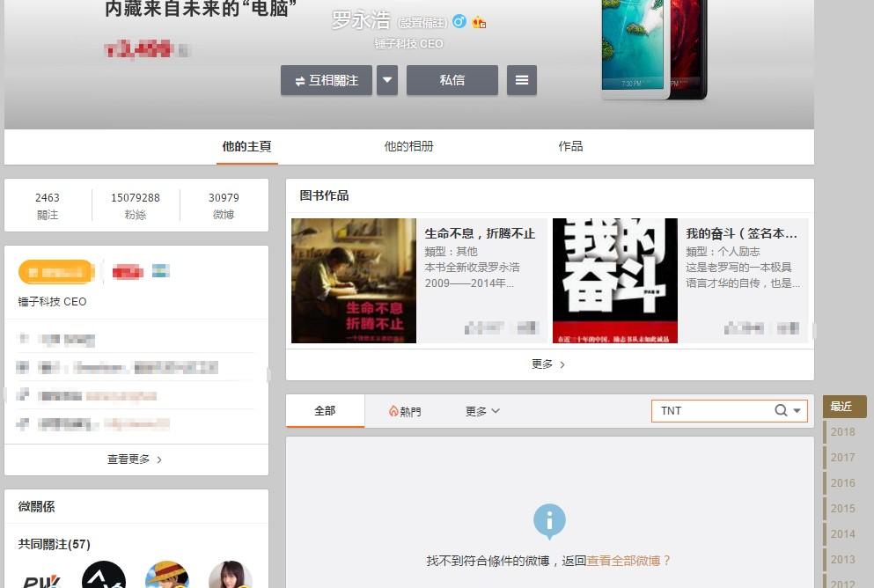Open the dropdown arrow beside 互相關注
874x588 pixels.
[387, 80]
